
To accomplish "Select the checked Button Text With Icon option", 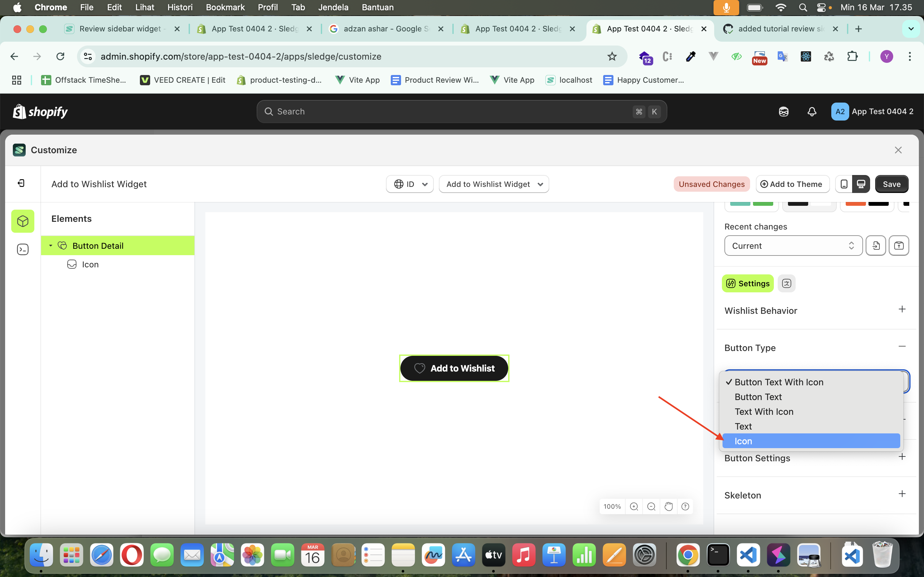I will [x=779, y=381].
